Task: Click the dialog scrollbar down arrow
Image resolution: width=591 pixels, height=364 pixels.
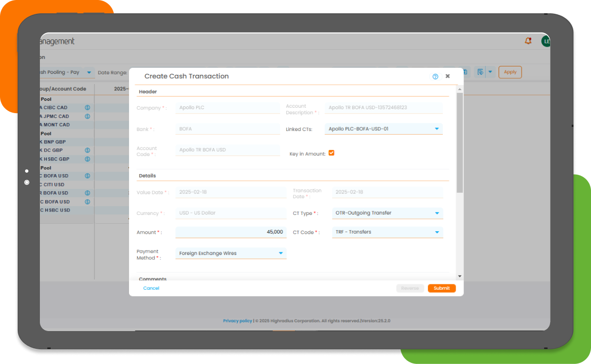Action: pos(460,276)
